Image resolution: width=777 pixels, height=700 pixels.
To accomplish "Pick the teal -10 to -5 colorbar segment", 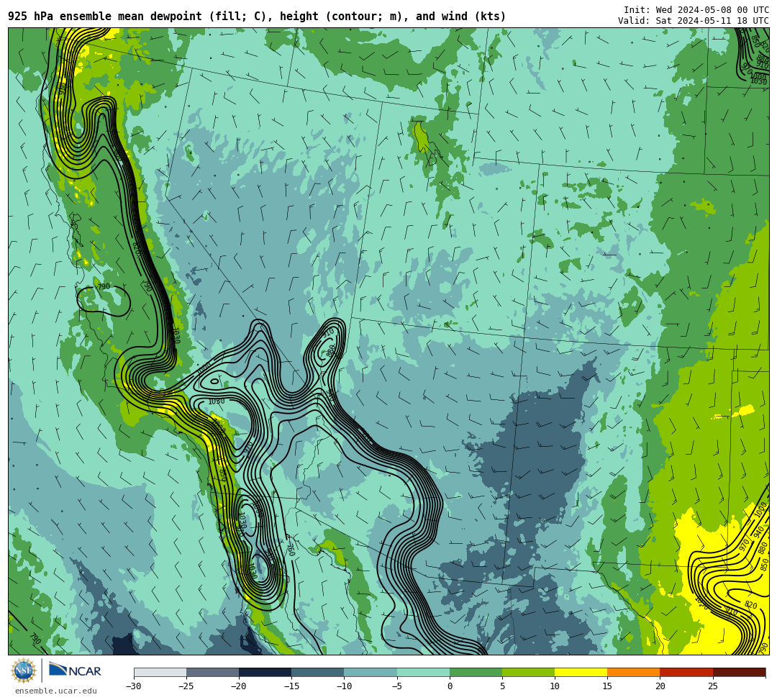I will pos(371,672).
